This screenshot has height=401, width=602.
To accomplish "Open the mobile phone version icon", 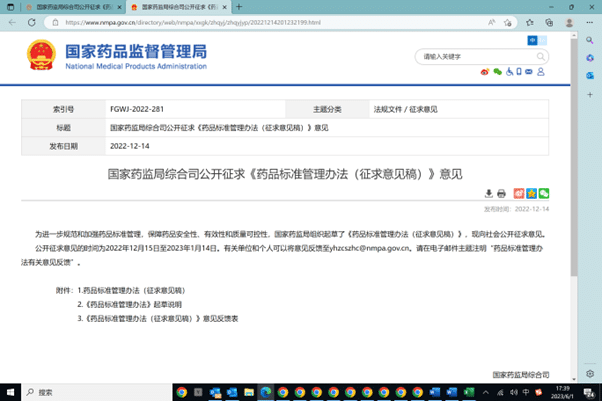I will (x=519, y=72).
